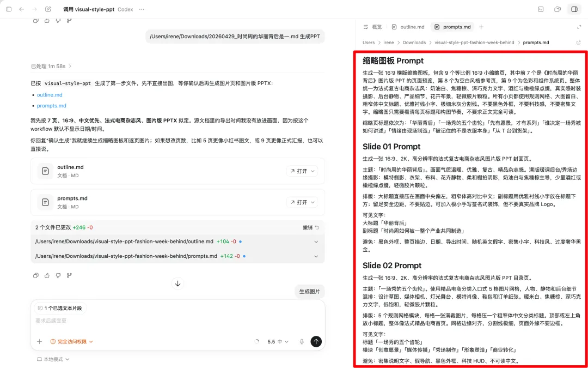Image resolution: width=588 pixels, height=368 pixels.
Task: Click the scroll to bottom arrow button
Action: [177, 283]
